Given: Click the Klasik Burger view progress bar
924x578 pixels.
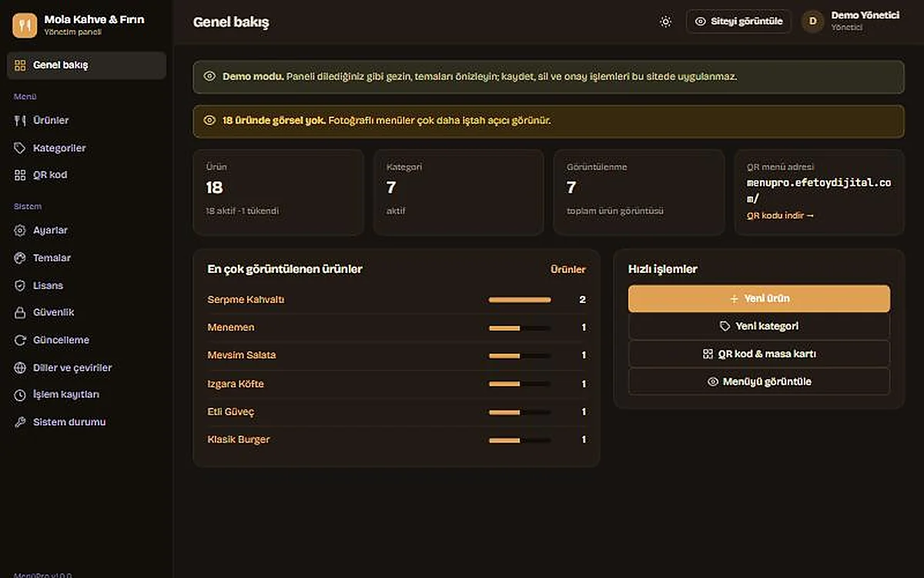Looking at the screenshot, I should (x=520, y=440).
